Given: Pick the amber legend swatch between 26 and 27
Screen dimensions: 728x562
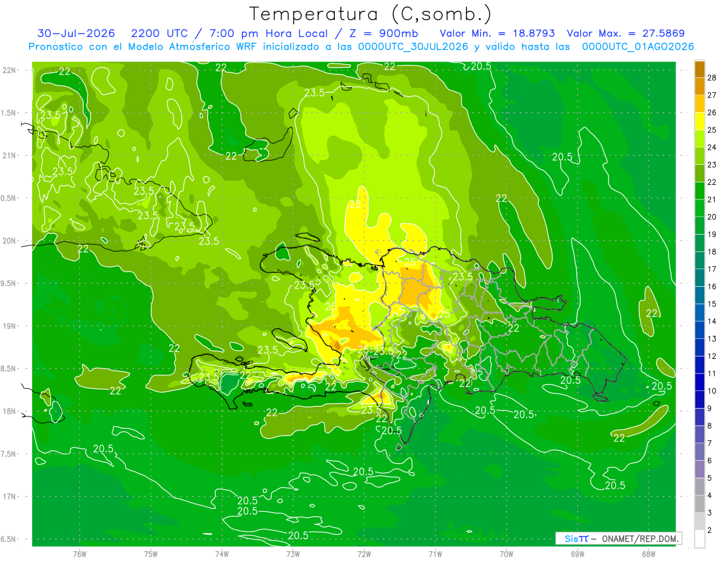Looking at the screenshot, I should (x=699, y=104).
